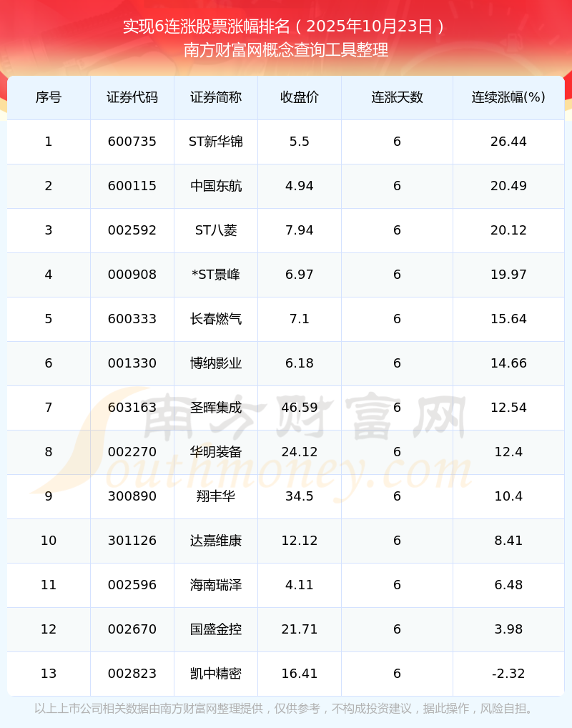Viewport: 572px width, 728px height.
Task: Click closing price 34.5
Action: pyautogui.click(x=300, y=496)
